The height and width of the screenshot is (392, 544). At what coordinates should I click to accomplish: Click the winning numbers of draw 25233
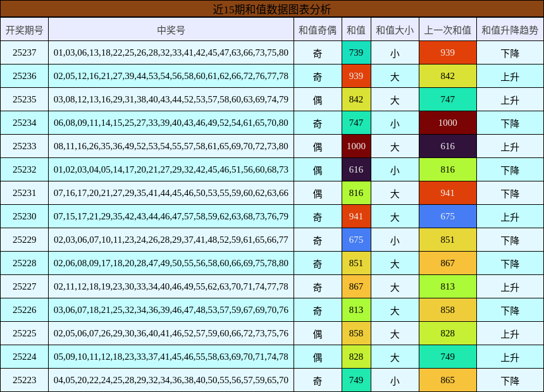click(171, 147)
